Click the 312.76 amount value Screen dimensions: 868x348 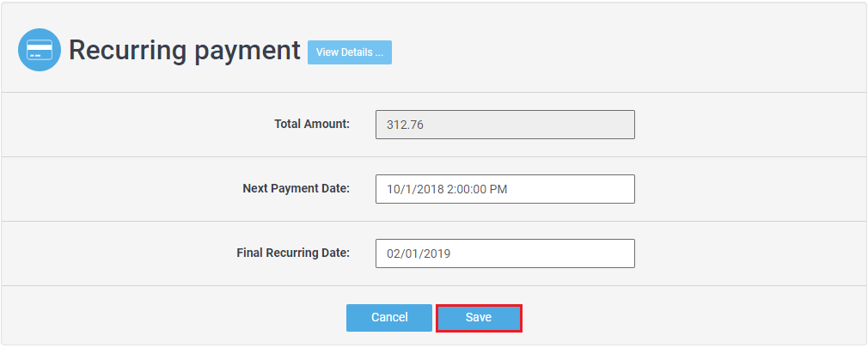406,125
